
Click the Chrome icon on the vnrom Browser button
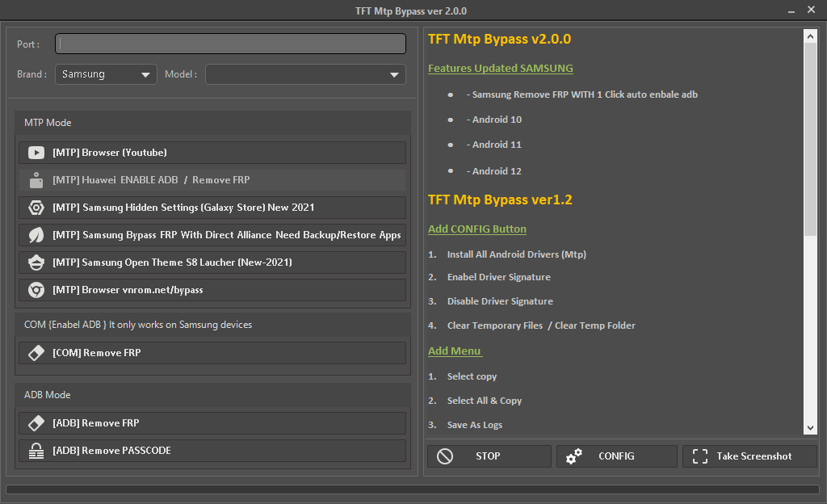[x=36, y=289]
